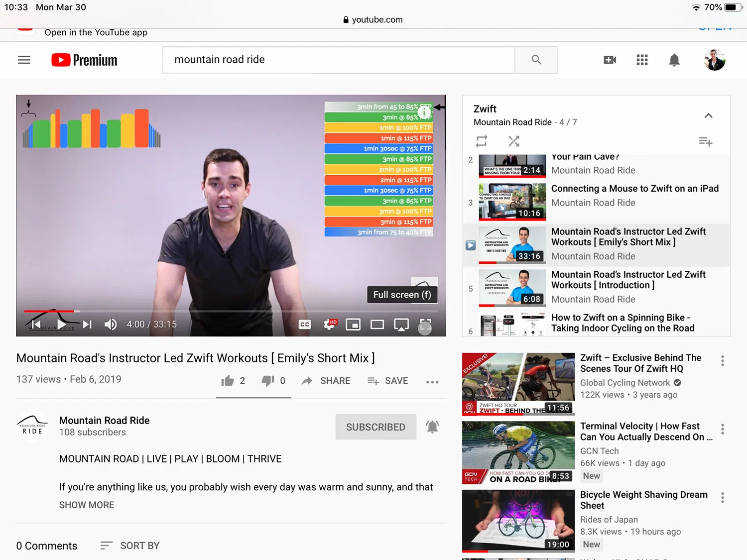Switch to miniplayer mode
Viewport: 747px width, 560px height.
click(x=353, y=325)
